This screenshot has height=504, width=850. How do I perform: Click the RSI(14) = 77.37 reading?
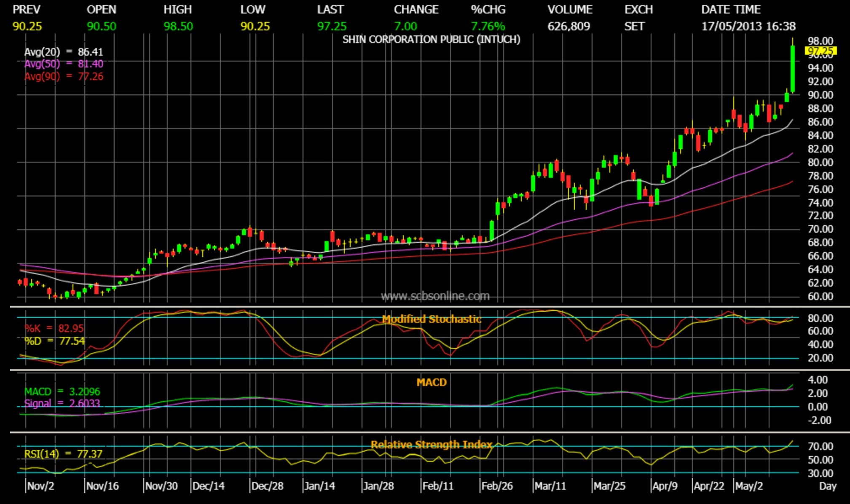[x=63, y=454]
